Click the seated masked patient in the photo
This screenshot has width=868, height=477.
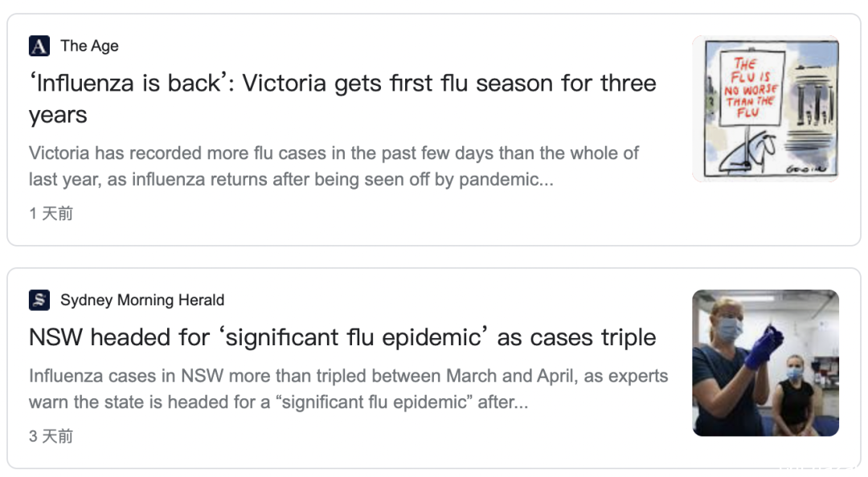pos(795,394)
